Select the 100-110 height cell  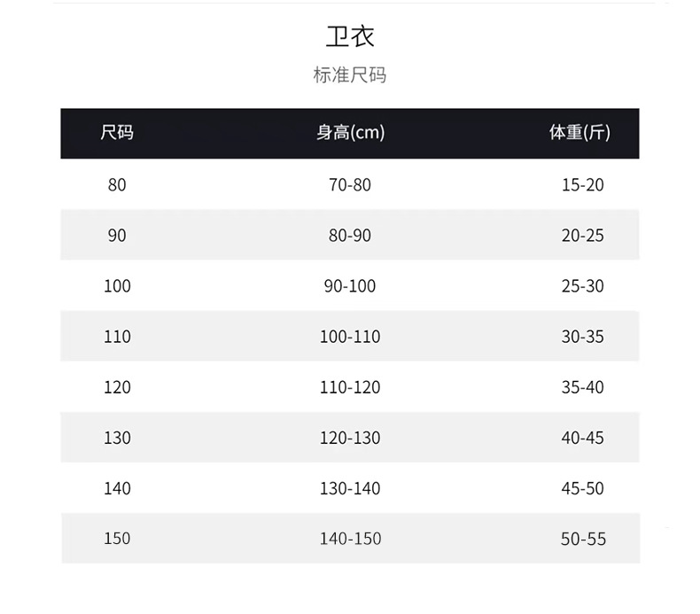[x=350, y=336]
